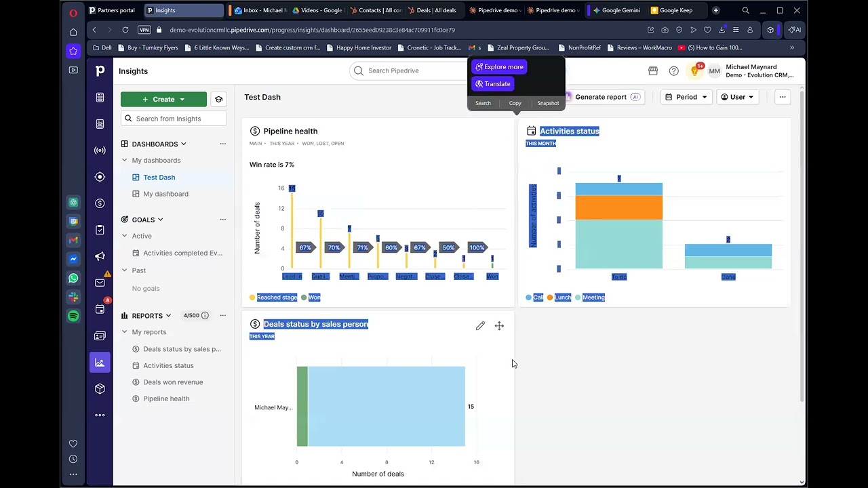
Task: Open the Mail envelope icon in Pipedrive sidebar
Action: pos(100,283)
